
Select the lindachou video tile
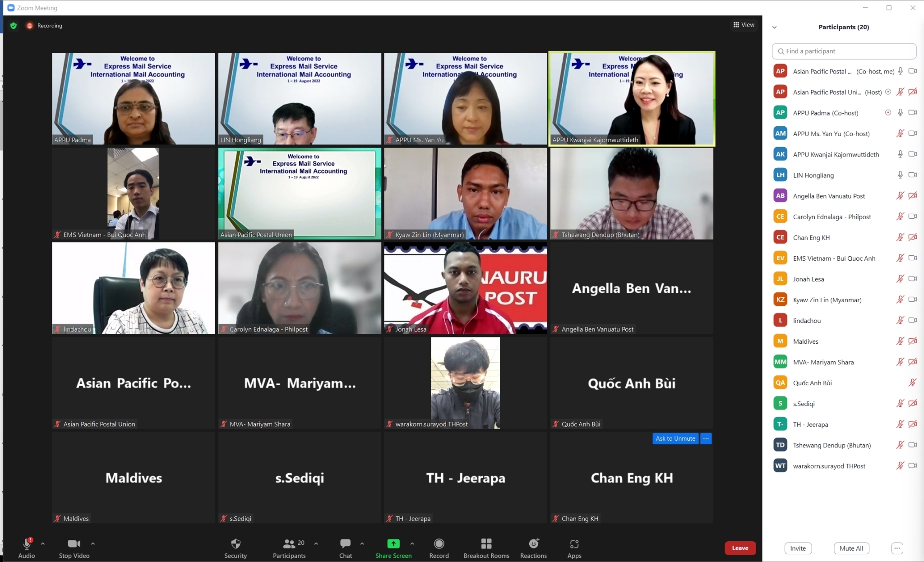point(134,288)
